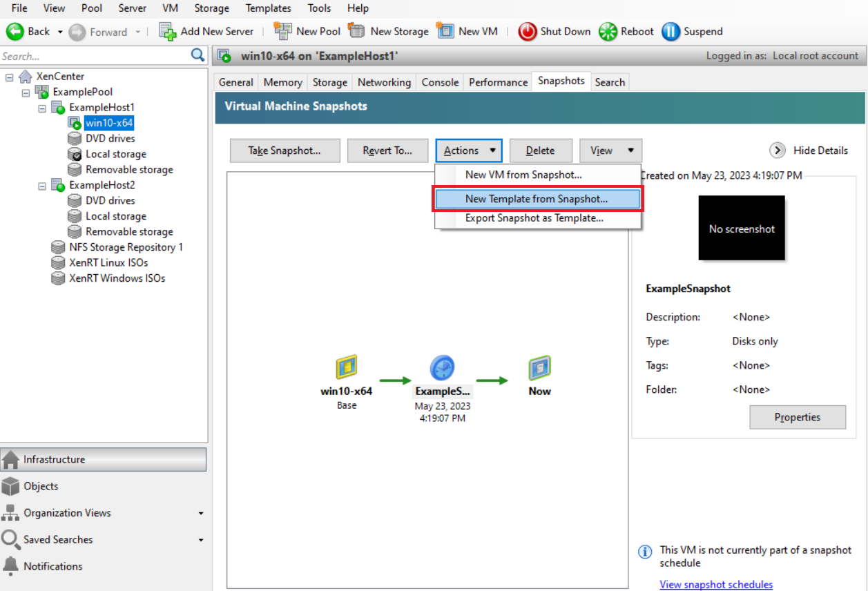Collapse the ExamplePool tree node
Image resolution: width=868 pixels, height=591 pixels.
[x=26, y=92]
